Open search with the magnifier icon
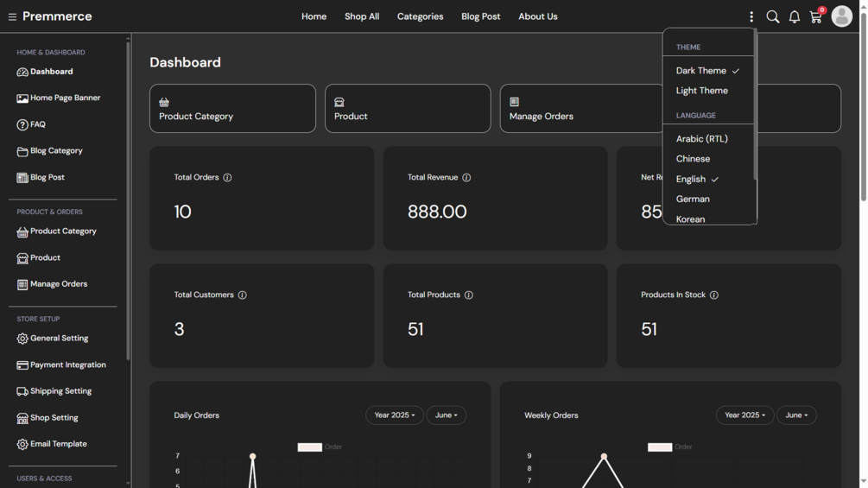 point(773,17)
